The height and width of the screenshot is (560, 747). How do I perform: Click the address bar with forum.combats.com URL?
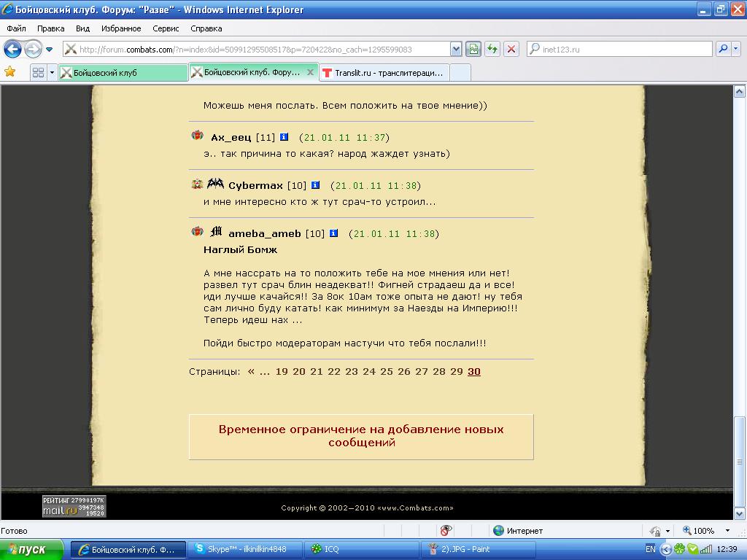tap(256, 49)
